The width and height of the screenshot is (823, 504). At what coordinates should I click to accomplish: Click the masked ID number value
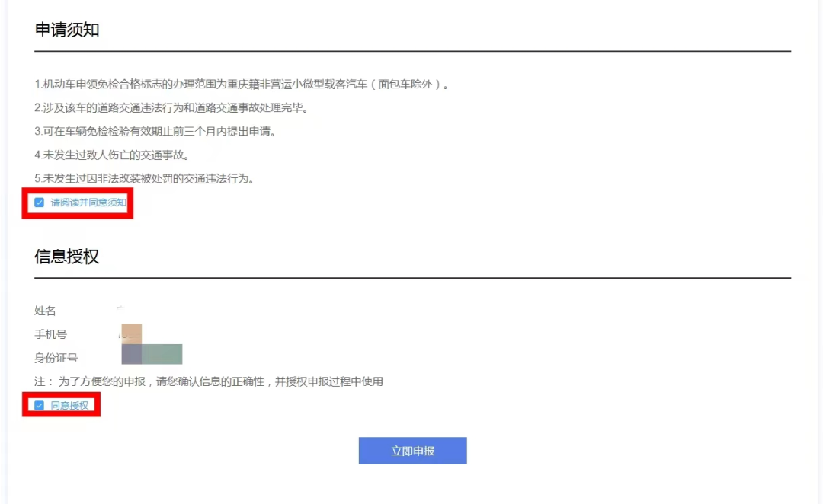152,355
